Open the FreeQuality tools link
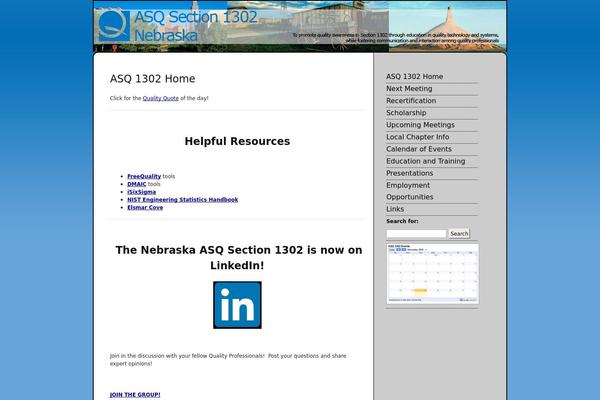Screen dimensions: 600x400 144,176
